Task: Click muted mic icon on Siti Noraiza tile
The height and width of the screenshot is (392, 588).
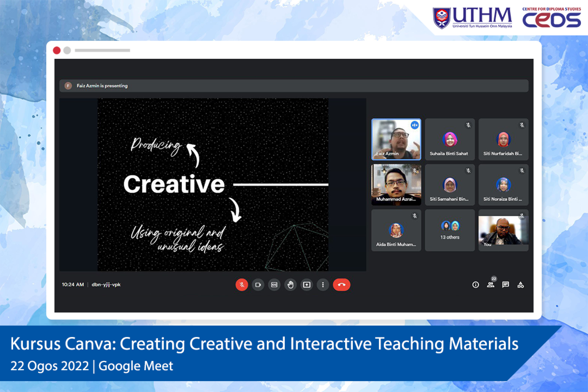Action: tap(522, 171)
